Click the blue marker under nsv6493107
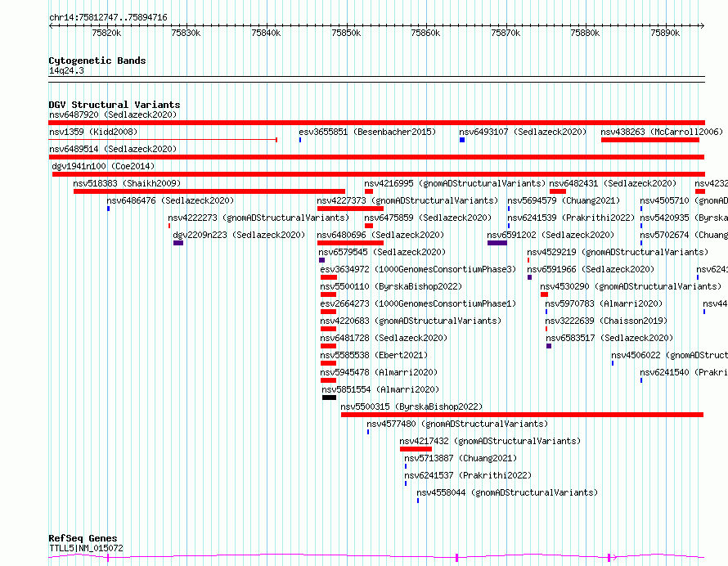728x566 pixels. click(462, 140)
